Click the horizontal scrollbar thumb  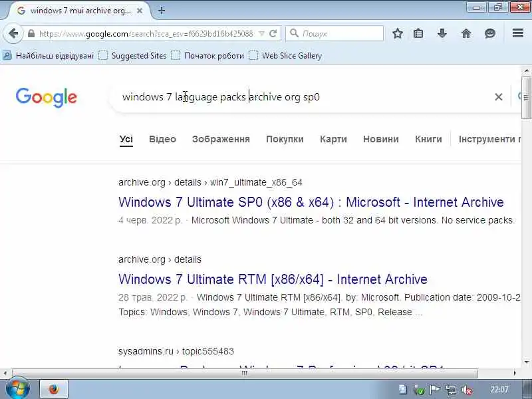pos(244,373)
